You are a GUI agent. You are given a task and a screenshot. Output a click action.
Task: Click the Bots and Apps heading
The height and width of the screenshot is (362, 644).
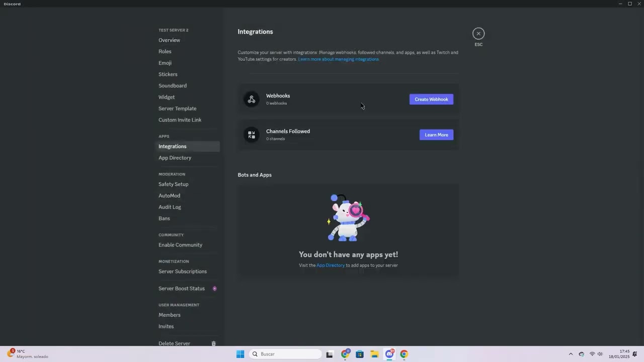click(x=255, y=175)
